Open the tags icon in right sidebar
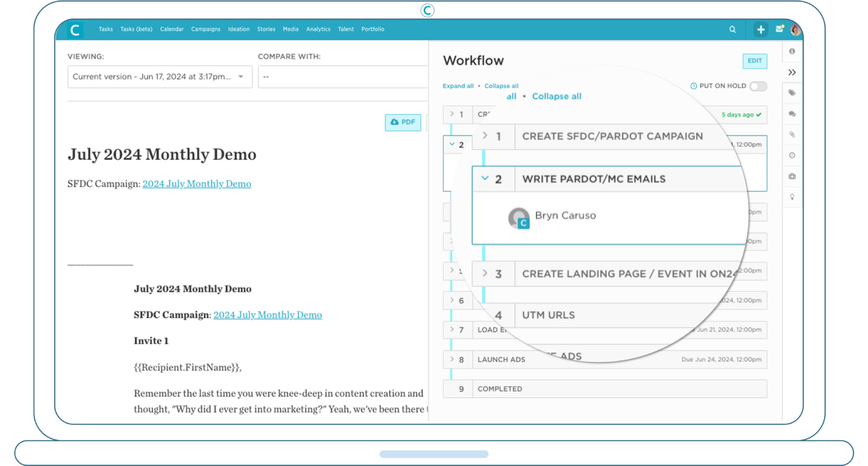This screenshot has width=868, height=466. click(x=792, y=93)
